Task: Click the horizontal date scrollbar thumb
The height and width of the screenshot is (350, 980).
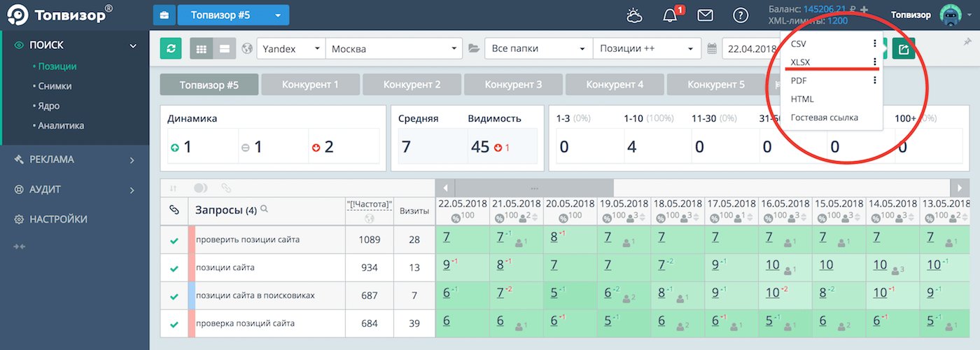Action: [x=534, y=188]
